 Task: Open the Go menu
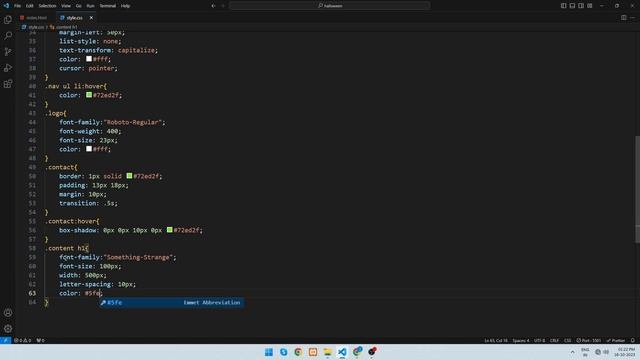(x=78, y=6)
